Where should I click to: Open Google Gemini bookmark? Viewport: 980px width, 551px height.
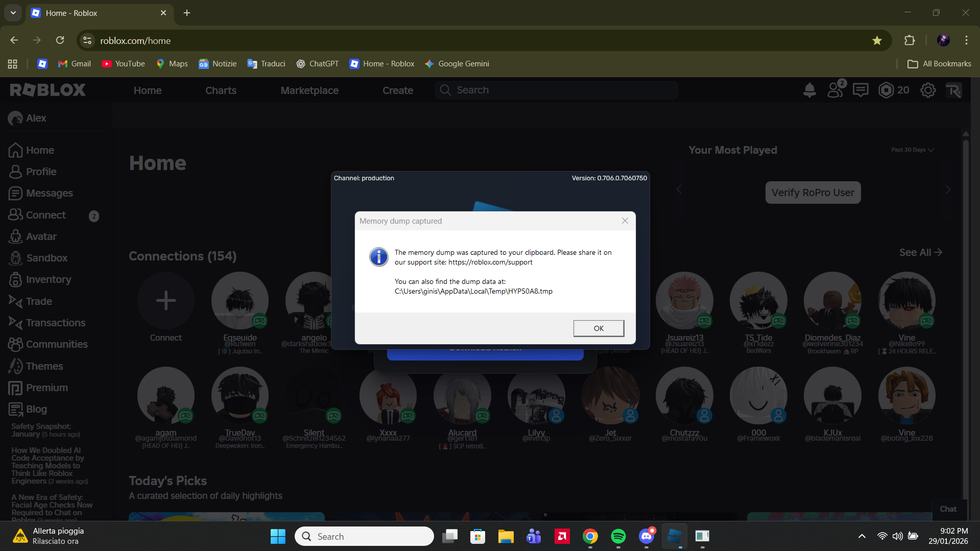coord(457,64)
